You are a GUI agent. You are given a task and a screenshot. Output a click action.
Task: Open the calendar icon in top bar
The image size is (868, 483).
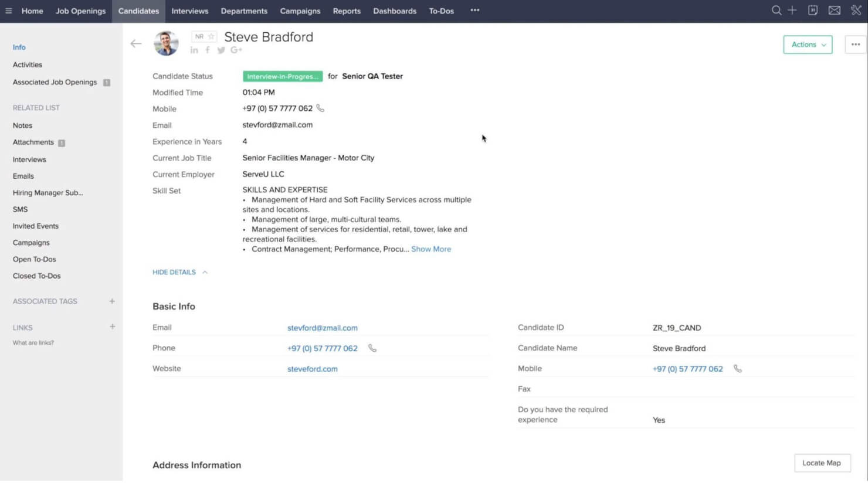coord(813,11)
